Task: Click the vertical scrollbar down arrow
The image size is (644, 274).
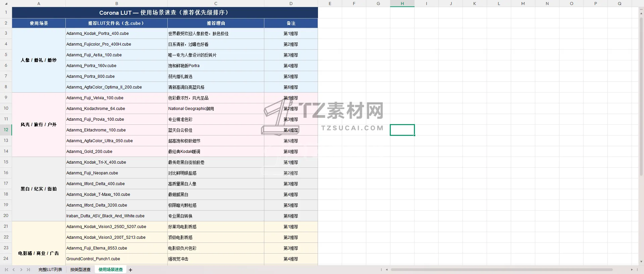Action: (x=641, y=262)
